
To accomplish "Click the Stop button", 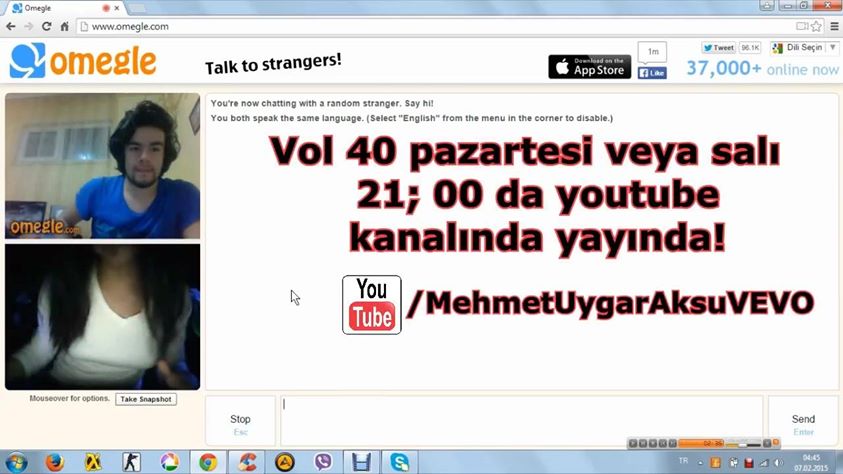I will pos(240,421).
